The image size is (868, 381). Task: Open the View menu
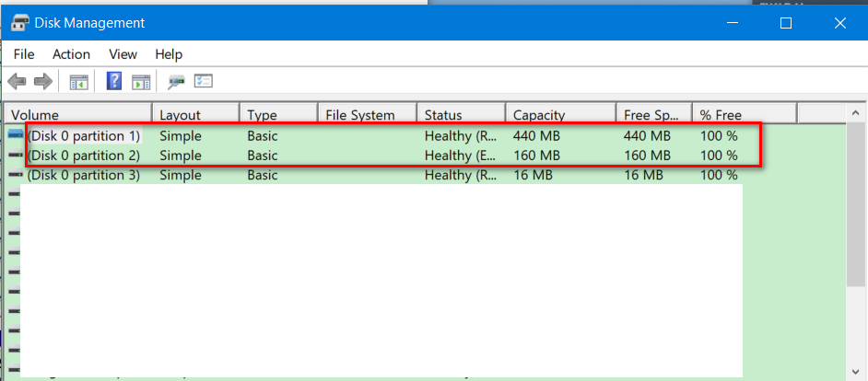click(123, 54)
